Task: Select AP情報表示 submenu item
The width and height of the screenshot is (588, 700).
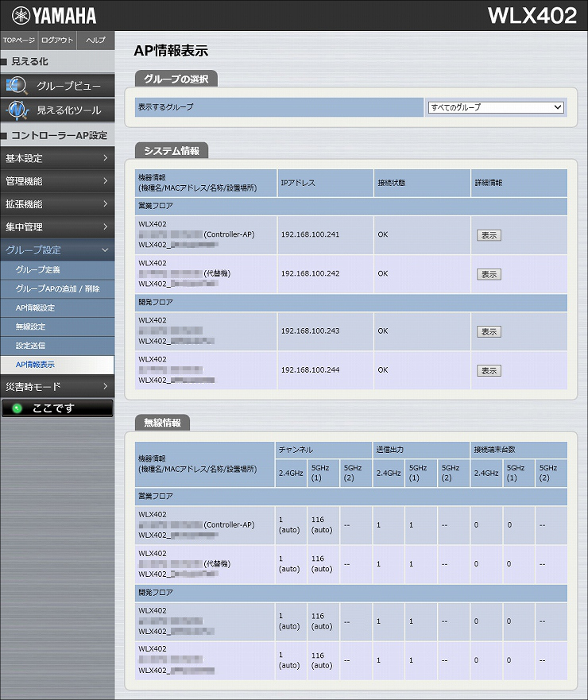Action: coord(57,365)
